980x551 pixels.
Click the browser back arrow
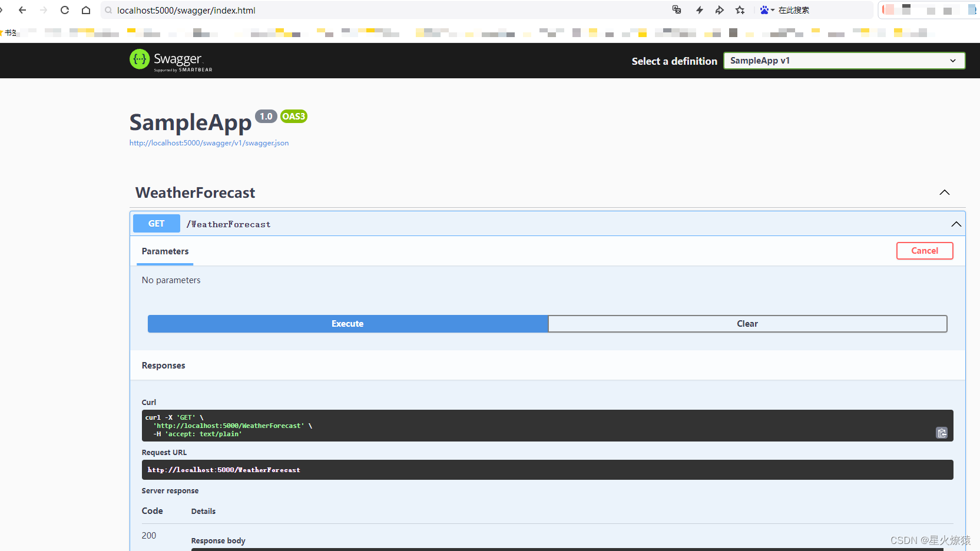pyautogui.click(x=22, y=10)
